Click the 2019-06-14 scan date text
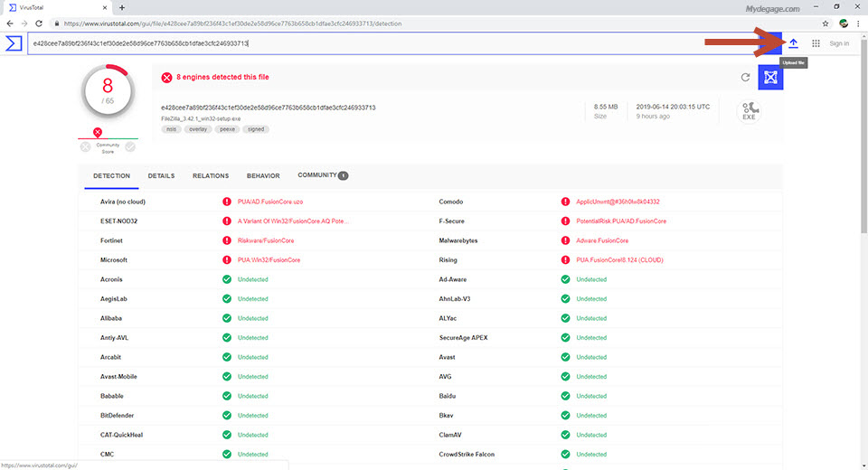The width and height of the screenshot is (868, 470). [673, 107]
